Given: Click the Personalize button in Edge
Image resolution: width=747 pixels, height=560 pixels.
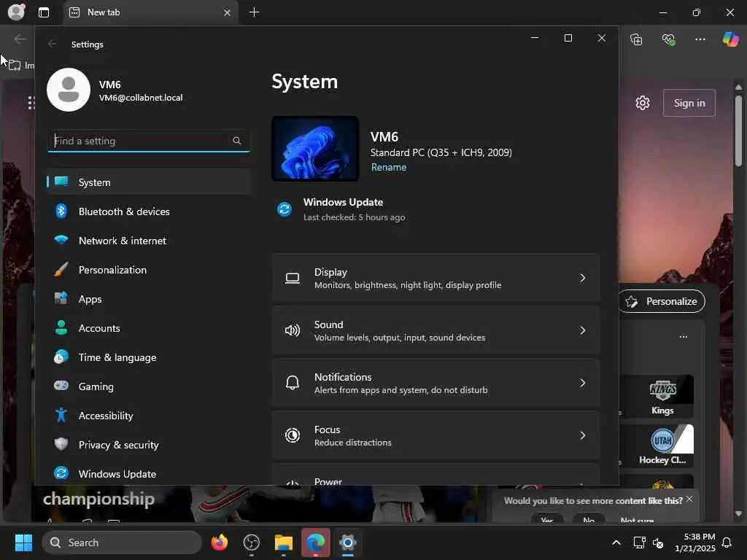Looking at the screenshot, I should (x=662, y=301).
